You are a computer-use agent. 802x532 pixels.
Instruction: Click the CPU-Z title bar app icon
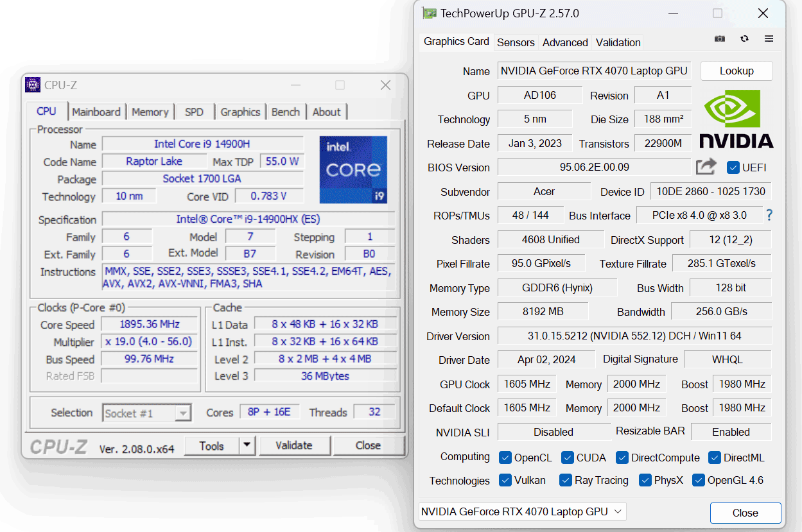[33, 85]
